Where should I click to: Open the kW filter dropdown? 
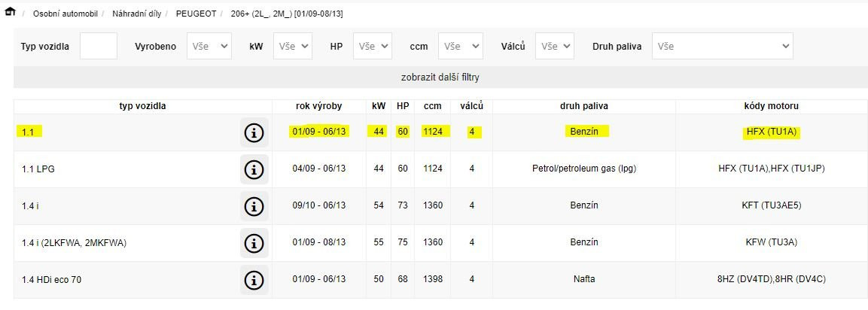click(x=292, y=46)
